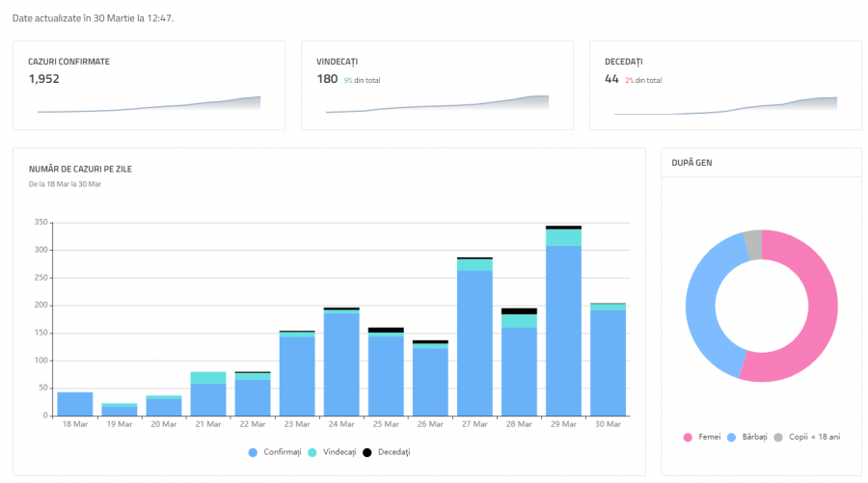This screenshot has height=483, width=868.
Task: Click the sparkline in the Decedați card
Action: point(725,105)
